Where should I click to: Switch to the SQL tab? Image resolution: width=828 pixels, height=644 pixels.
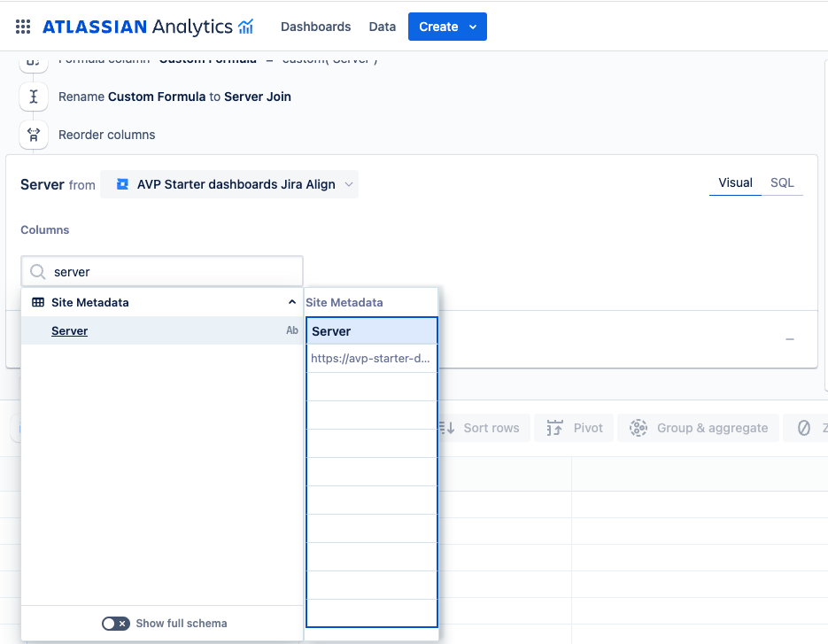coord(782,182)
